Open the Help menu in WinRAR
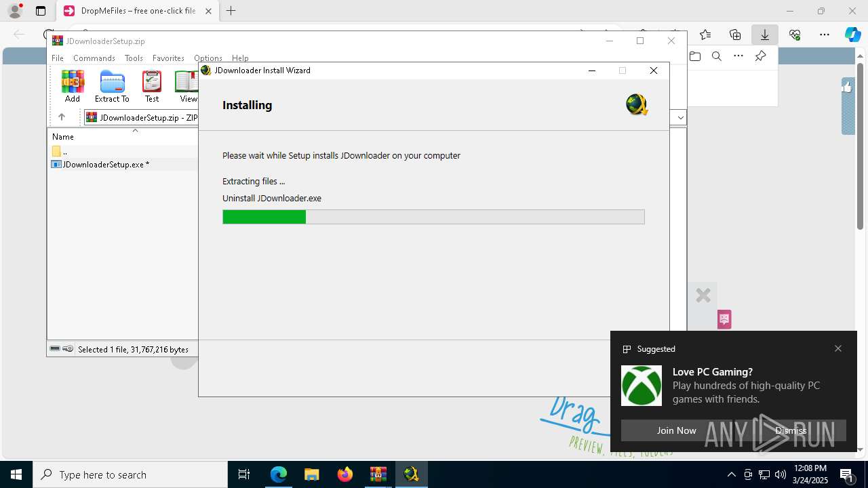 pyautogui.click(x=240, y=58)
